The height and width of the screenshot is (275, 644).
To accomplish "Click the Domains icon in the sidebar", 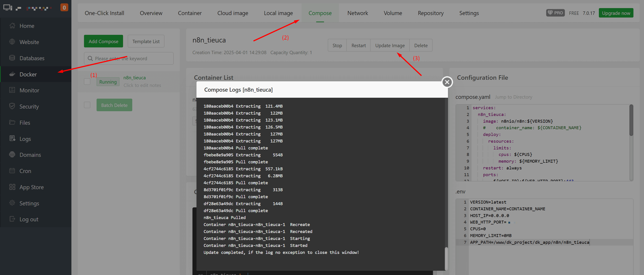I will click(x=12, y=155).
